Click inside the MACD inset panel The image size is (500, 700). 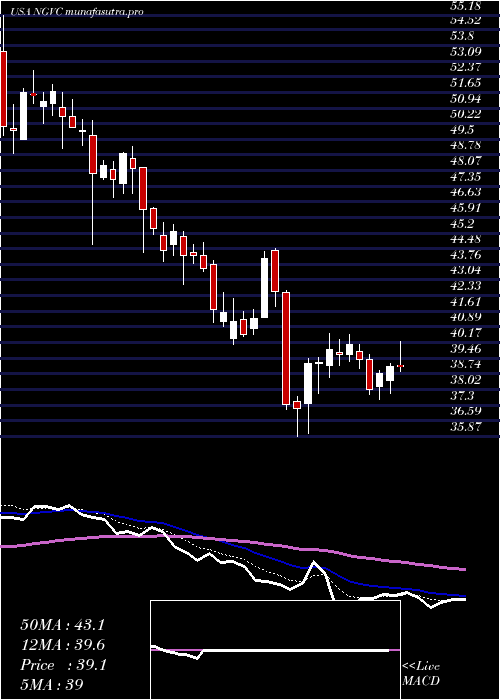click(x=275, y=650)
